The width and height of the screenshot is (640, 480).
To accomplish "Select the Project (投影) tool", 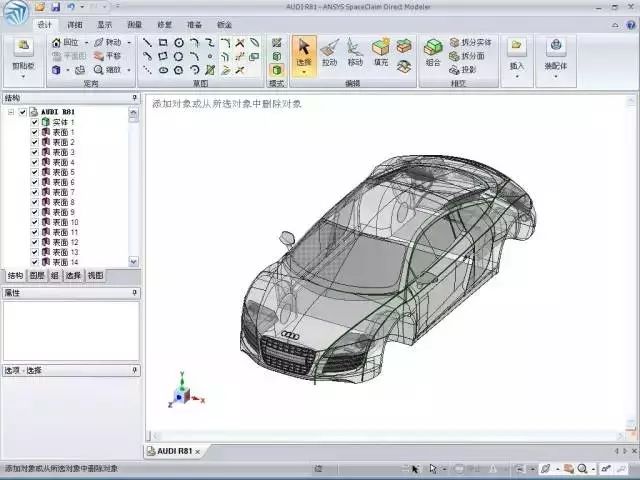I will [x=462, y=70].
